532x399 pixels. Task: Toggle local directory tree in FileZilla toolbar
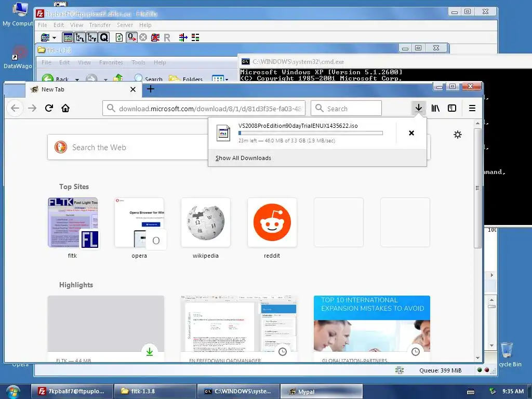coord(80,37)
